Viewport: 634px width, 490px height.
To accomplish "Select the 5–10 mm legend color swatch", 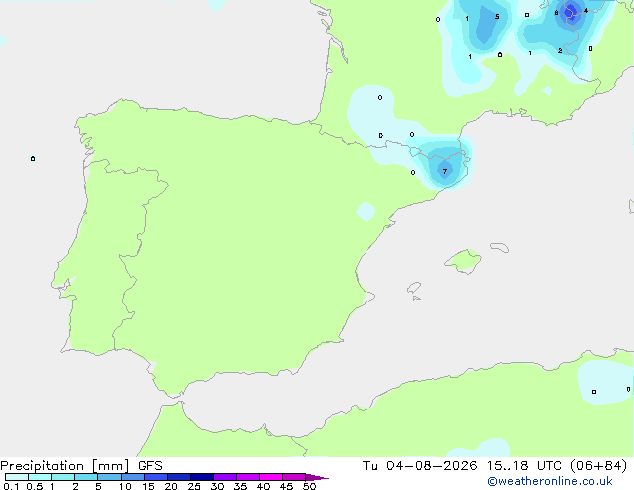I will coord(109,477).
